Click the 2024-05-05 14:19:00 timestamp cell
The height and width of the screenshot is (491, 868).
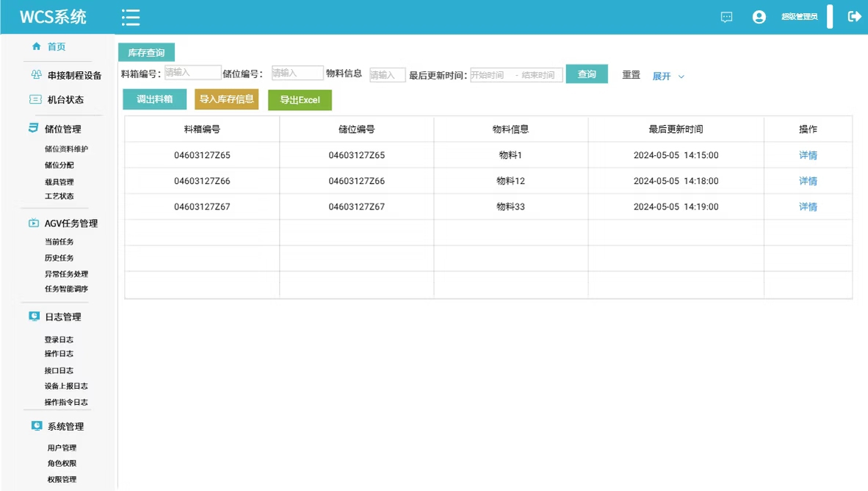pyautogui.click(x=676, y=207)
